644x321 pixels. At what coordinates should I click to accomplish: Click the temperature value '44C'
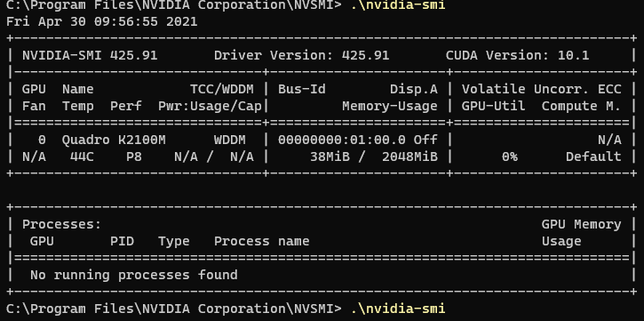(x=82, y=157)
